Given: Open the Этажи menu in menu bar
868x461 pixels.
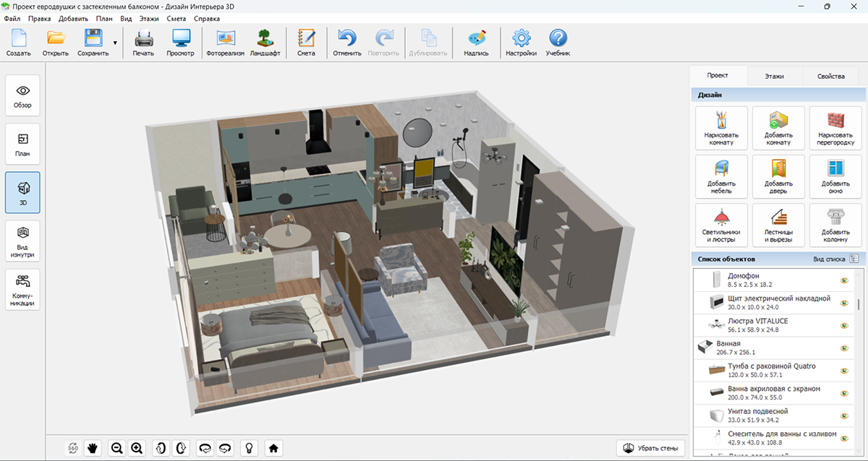Looking at the screenshot, I should pyautogui.click(x=150, y=18).
